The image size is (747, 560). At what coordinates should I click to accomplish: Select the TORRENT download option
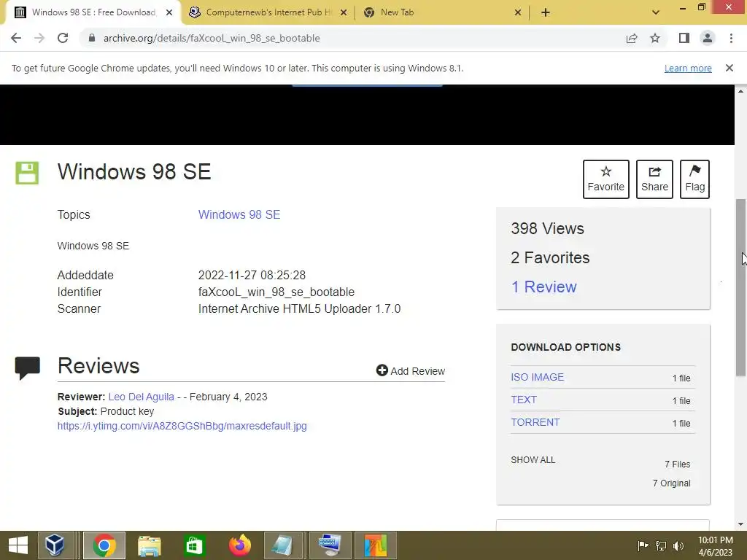coord(535,422)
